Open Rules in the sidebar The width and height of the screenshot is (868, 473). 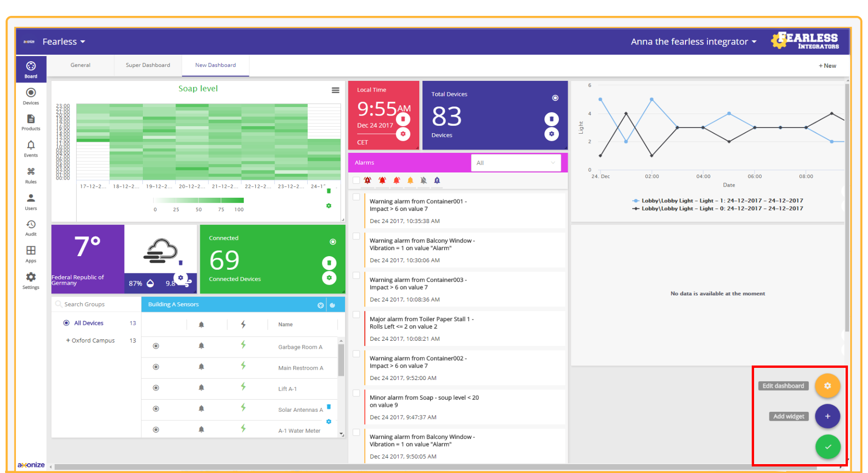tap(31, 175)
